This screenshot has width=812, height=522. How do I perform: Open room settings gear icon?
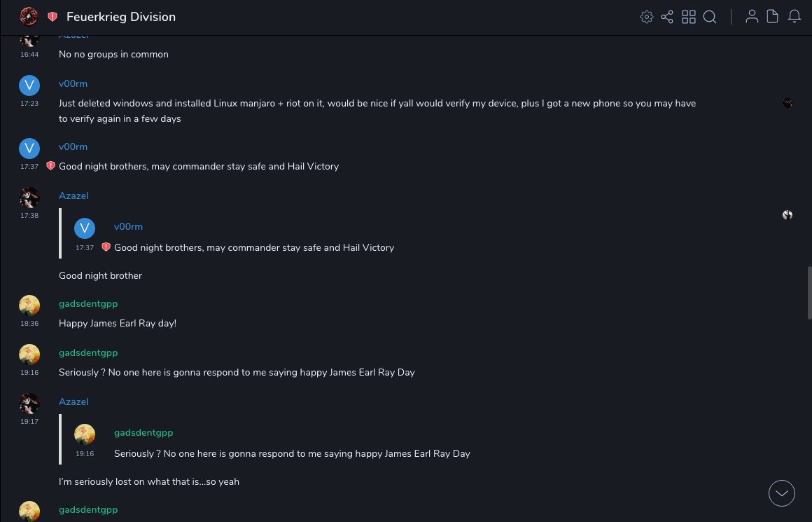[647, 17]
